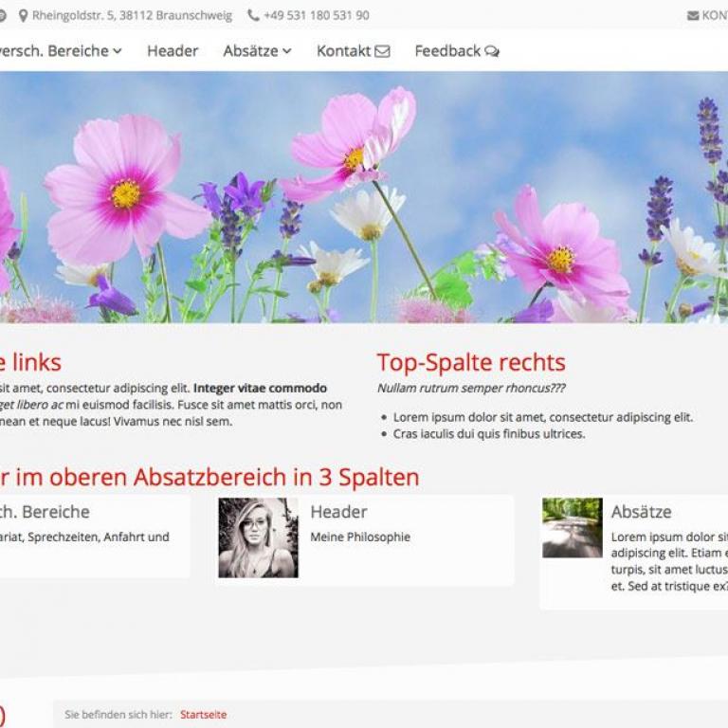Click the Rheingoldstr. 5 address text
The image size is (728, 728).
click(132, 15)
